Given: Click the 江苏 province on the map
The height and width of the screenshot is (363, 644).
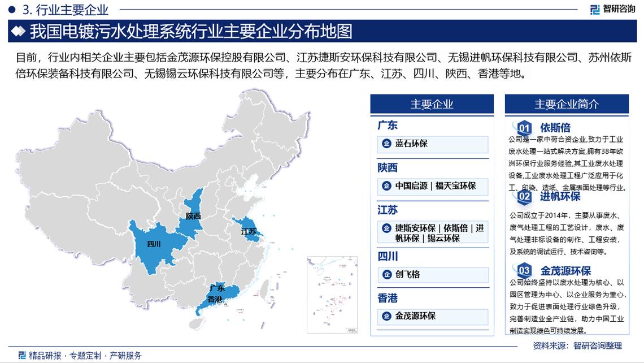Looking at the screenshot, I should click(248, 230).
